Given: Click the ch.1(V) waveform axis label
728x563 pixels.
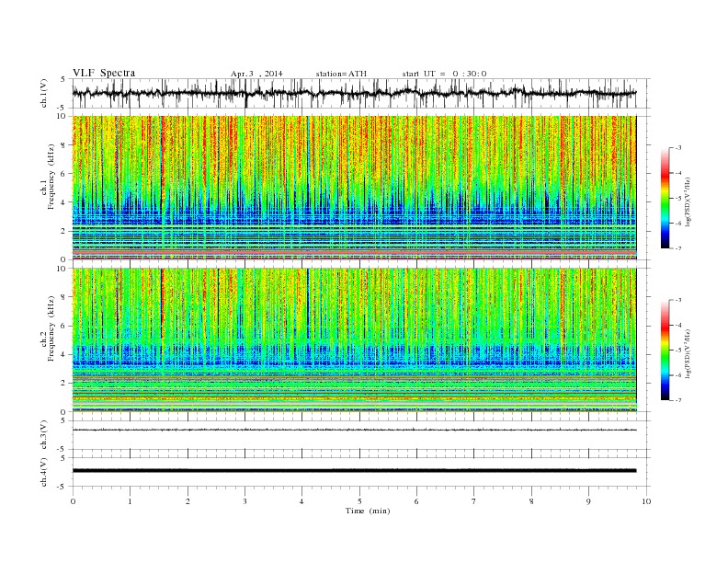Looking at the screenshot, I should pos(43,93).
